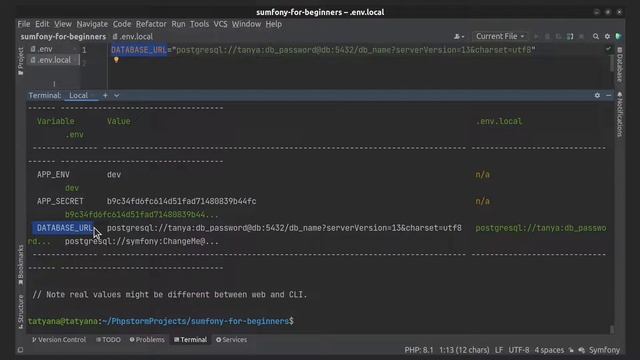The image size is (640, 360).
Task: Open the Database tool window on right
Action: 620,64
